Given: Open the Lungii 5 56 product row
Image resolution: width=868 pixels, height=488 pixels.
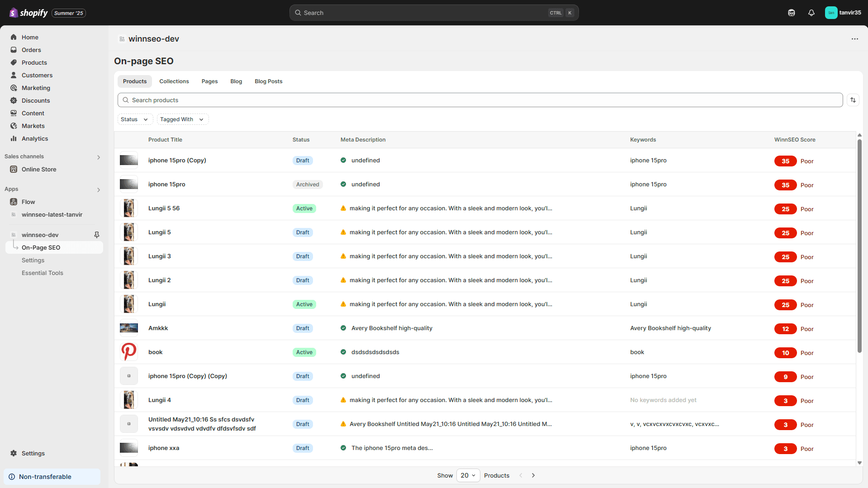Looking at the screenshot, I should [164, 208].
